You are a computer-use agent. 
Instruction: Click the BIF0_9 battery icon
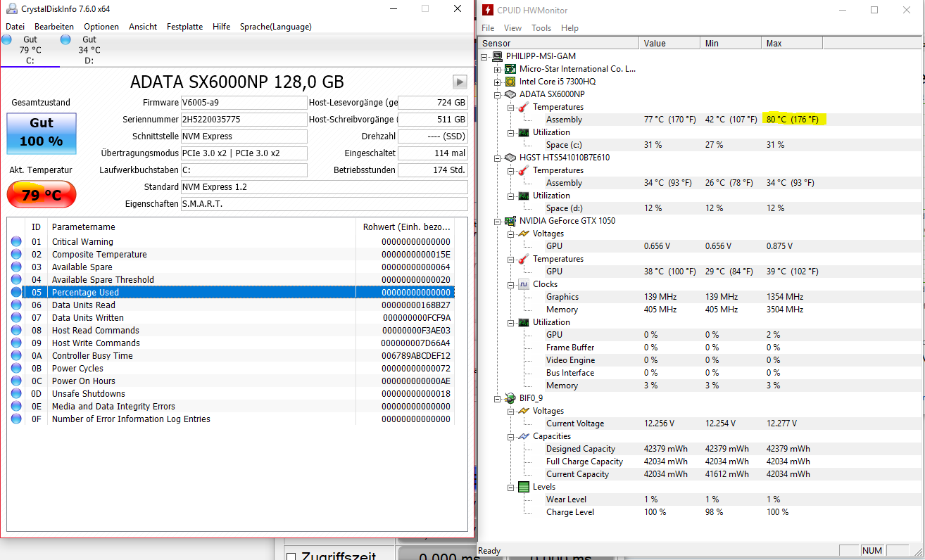click(x=511, y=398)
